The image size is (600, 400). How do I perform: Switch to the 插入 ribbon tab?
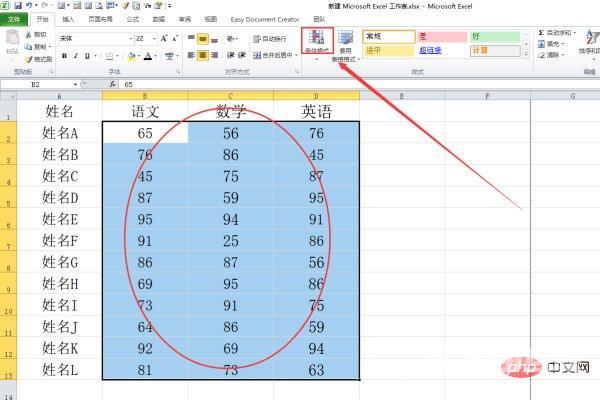pyautogui.click(x=68, y=18)
